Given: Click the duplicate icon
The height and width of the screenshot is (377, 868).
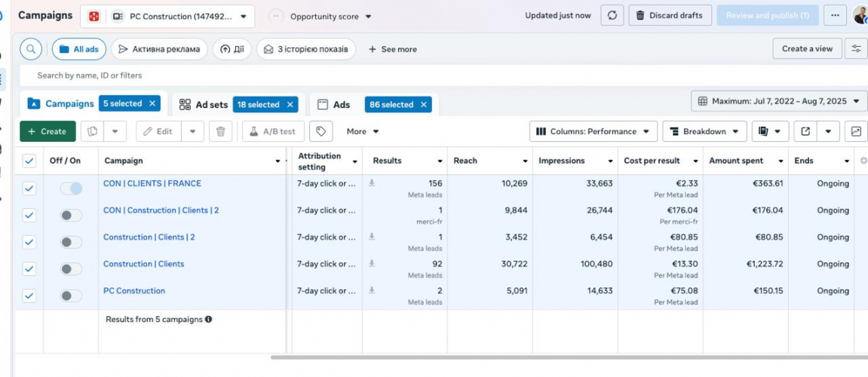Looking at the screenshot, I should tap(93, 131).
